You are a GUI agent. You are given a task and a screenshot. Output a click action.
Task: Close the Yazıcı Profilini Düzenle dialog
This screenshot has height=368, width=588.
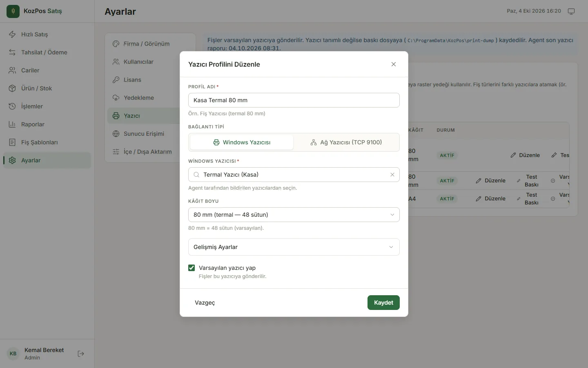click(394, 64)
